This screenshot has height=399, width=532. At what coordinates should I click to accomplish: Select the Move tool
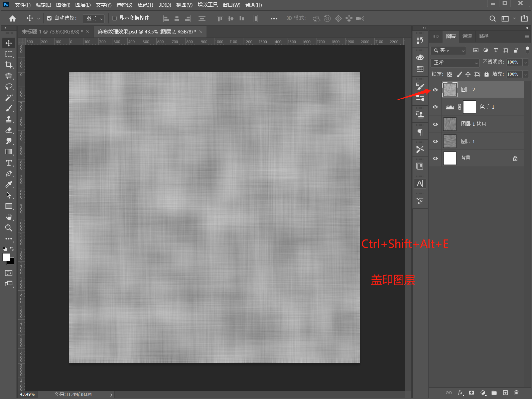coord(9,43)
